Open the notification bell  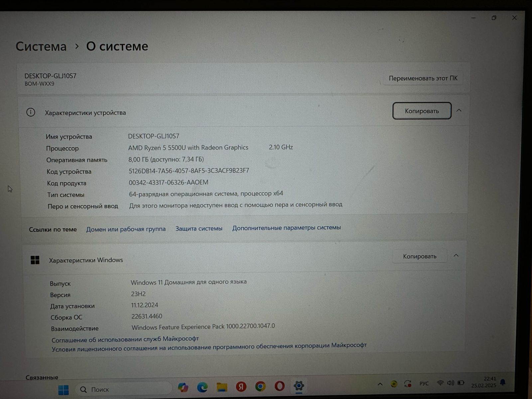(503, 382)
